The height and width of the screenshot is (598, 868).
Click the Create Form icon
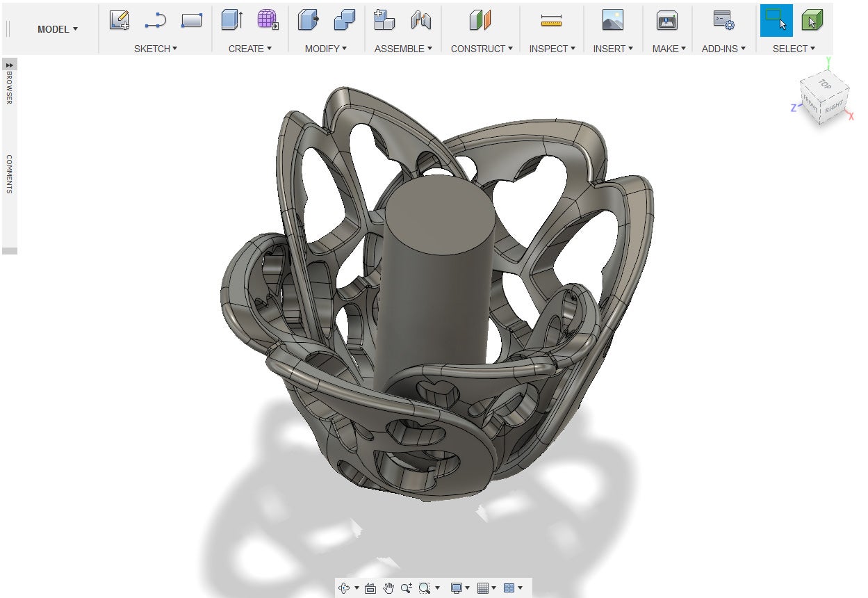tap(268, 21)
